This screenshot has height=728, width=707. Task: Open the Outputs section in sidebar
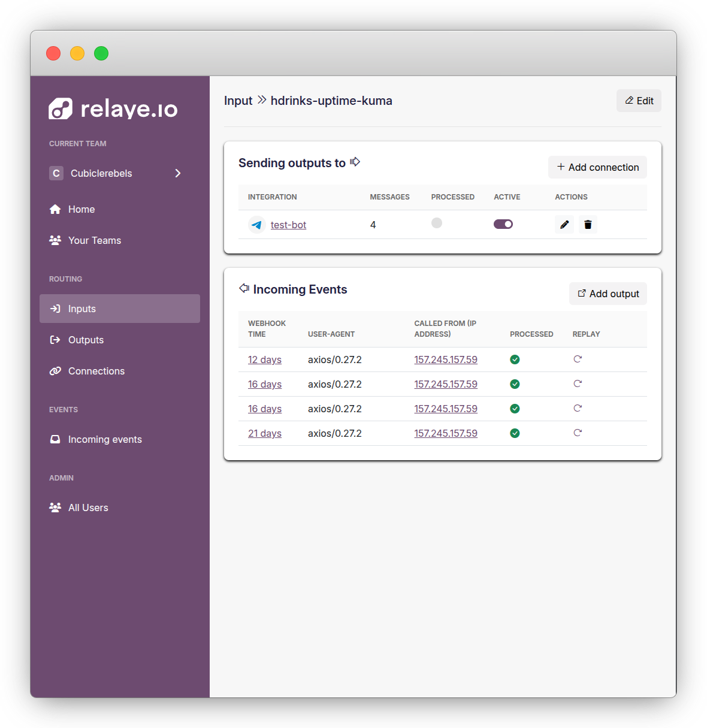click(x=55, y=340)
